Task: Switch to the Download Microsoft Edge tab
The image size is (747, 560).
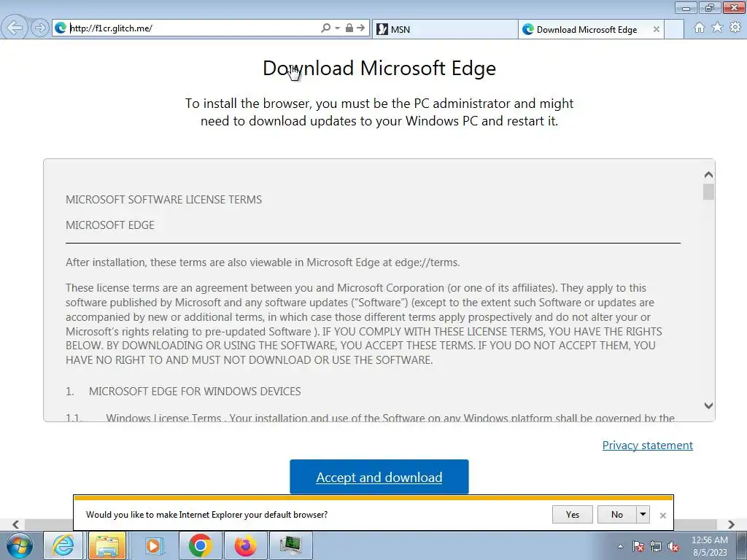Action: click(586, 29)
